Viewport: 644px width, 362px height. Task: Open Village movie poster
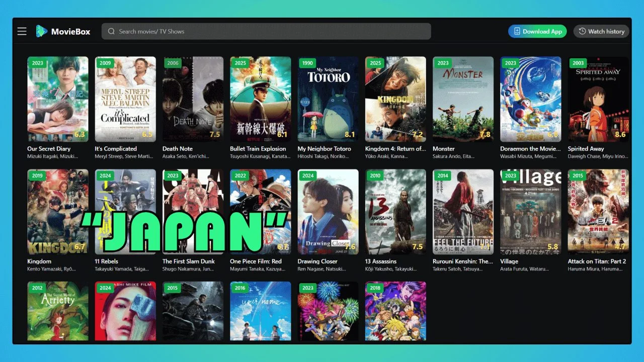coord(531,212)
